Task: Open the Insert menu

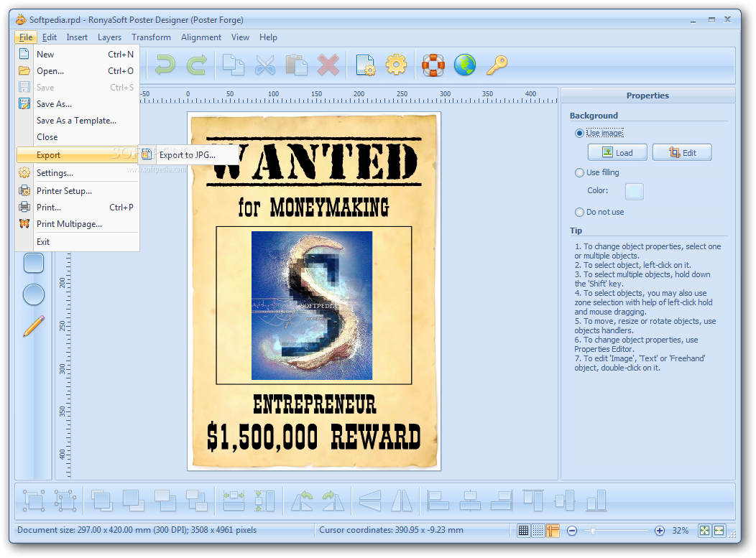Action: pyautogui.click(x=77, y=37)
